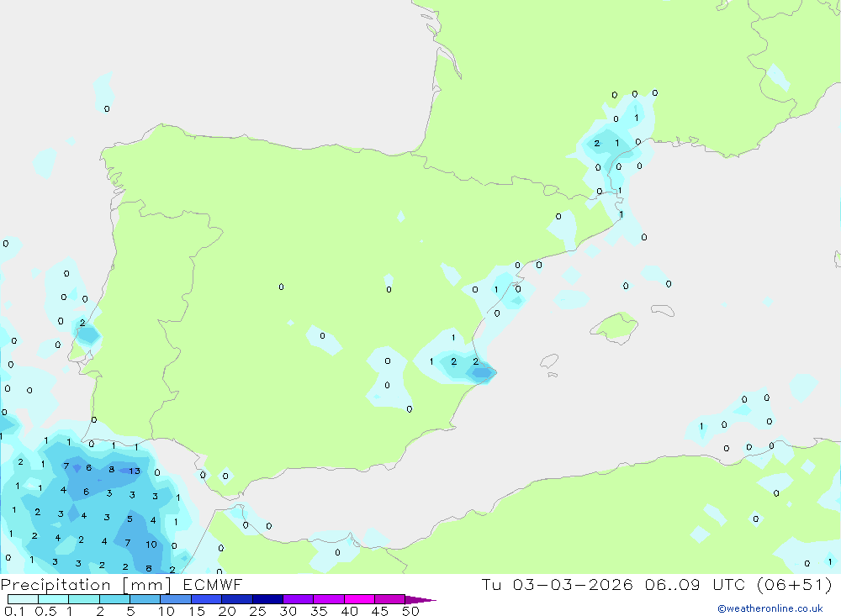Select the 2–5 mm legend color swatch
Screen dimensions: 841x616
pyautogui.click(x=114, y=599)
